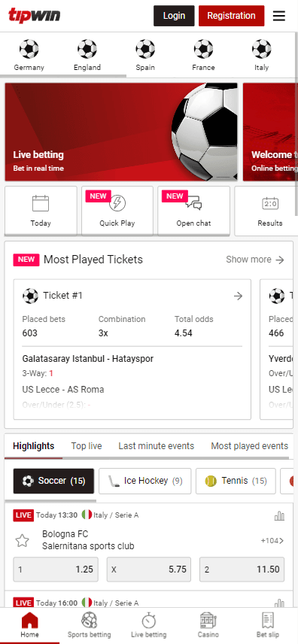
Task: Favorite the Bologna FC match with star
Action: click(22, 540)
